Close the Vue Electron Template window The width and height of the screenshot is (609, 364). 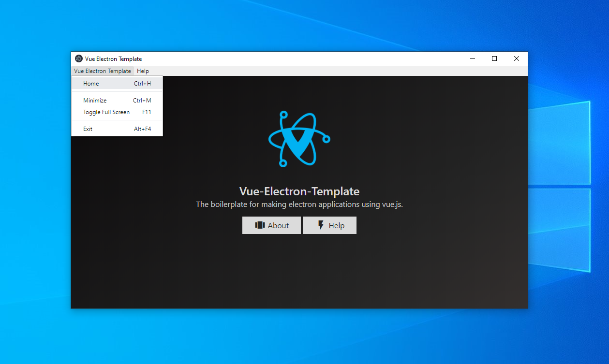pyautogui.click(x=517, y=59)
